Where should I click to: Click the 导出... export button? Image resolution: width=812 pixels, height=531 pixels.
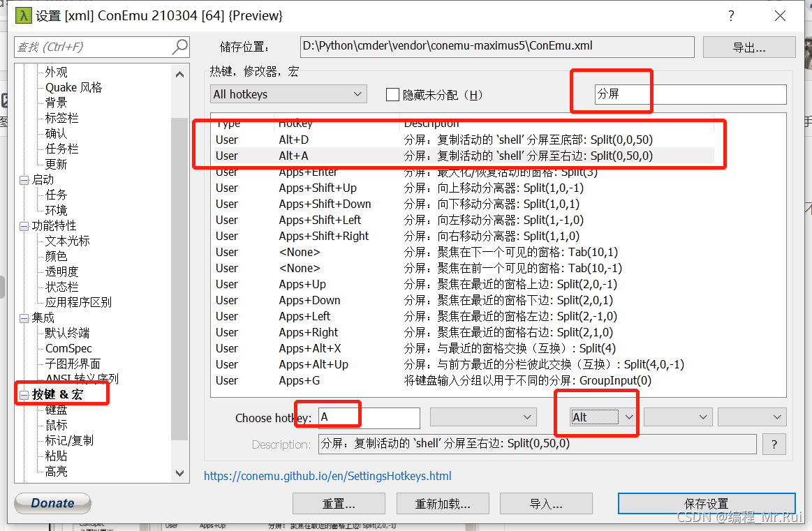click(749, 47)
